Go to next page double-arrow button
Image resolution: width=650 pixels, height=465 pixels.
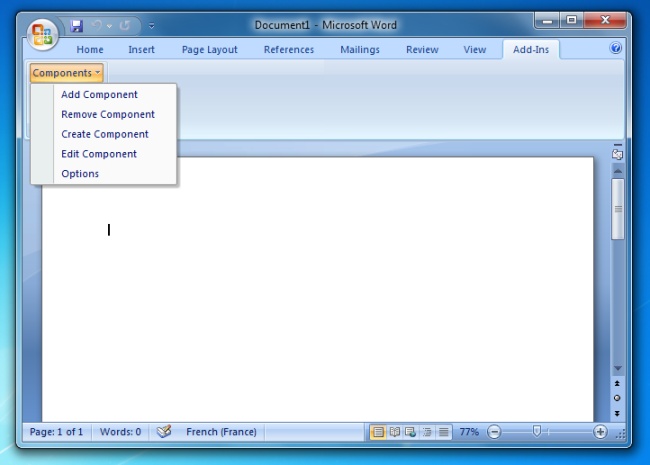[x=617, y=414]
